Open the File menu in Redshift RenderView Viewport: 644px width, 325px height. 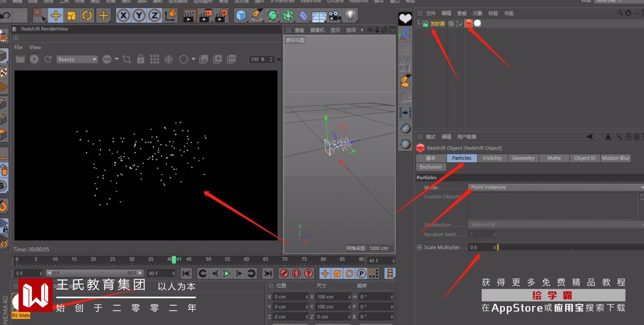(x=19, y=47)
